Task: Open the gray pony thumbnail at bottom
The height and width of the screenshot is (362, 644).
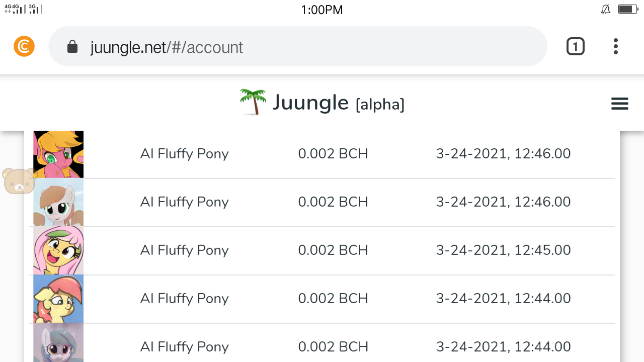Action: pos(58,343)
